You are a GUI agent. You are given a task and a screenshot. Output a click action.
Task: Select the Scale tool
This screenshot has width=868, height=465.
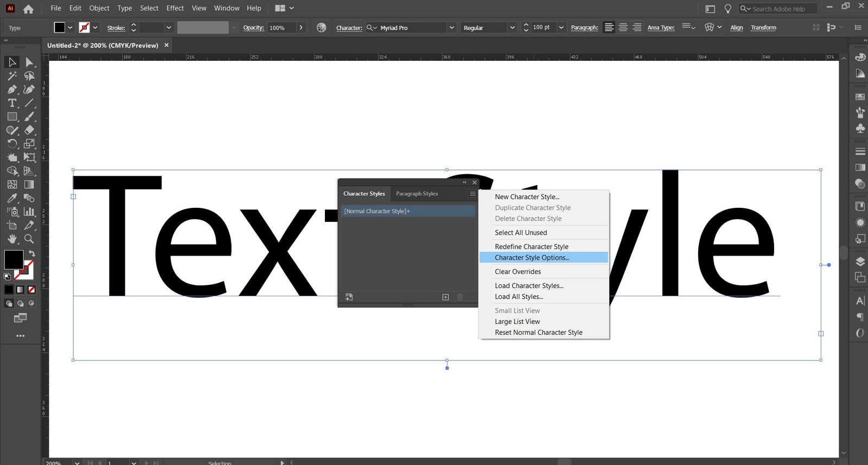pos(29,144)
